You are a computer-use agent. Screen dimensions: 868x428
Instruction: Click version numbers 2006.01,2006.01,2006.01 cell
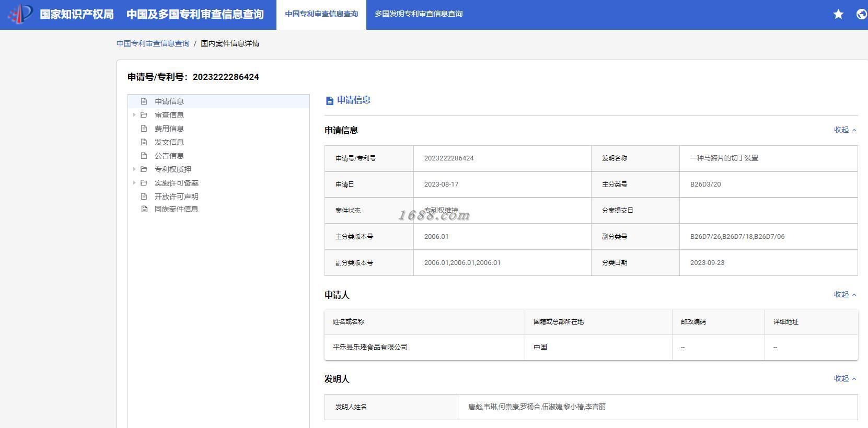click(502, 263)
